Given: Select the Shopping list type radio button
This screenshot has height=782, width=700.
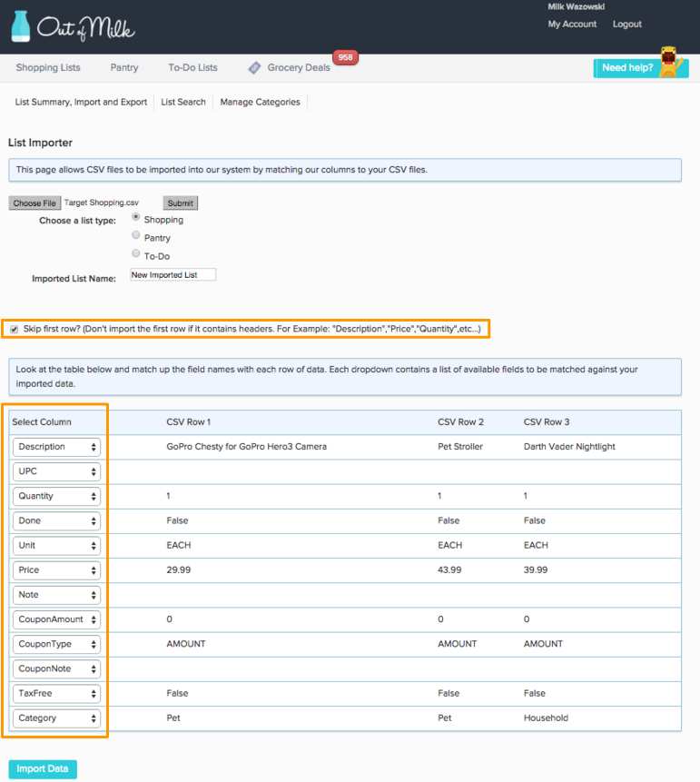Looking at the screenshot, I should click(x=135, y=217).
